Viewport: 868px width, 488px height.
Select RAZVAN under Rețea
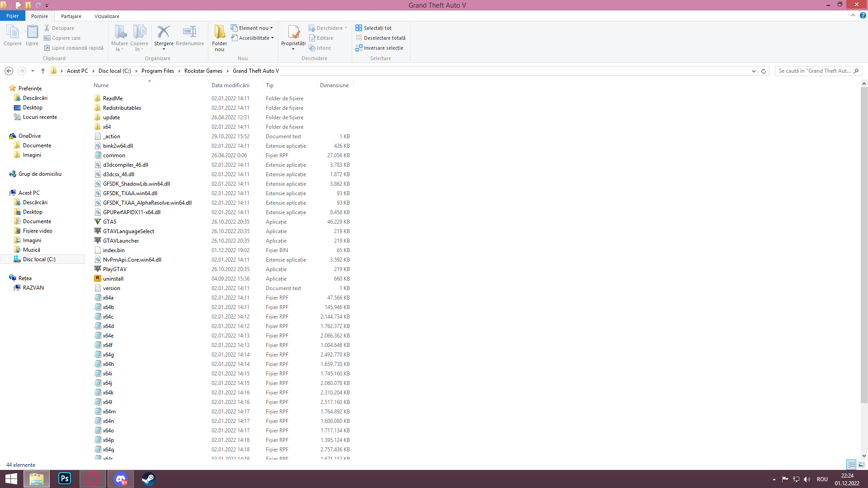tap(33, 288)
